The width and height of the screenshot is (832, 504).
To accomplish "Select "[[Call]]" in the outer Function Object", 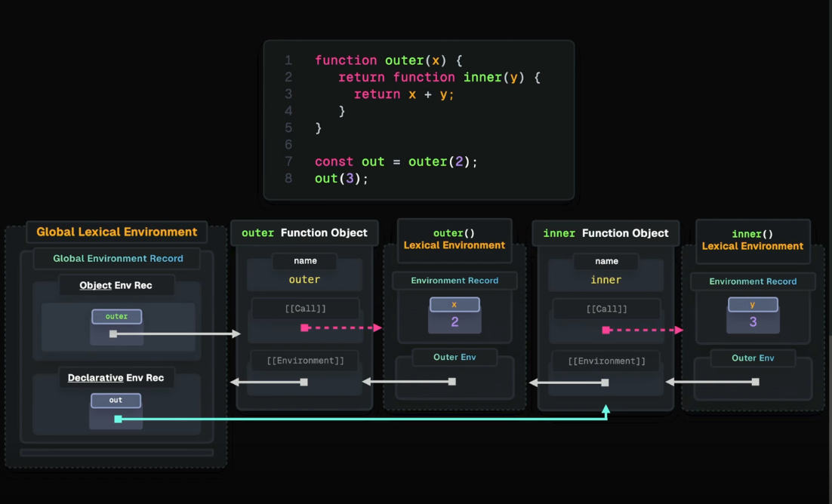I will click(x=306, y=309).
